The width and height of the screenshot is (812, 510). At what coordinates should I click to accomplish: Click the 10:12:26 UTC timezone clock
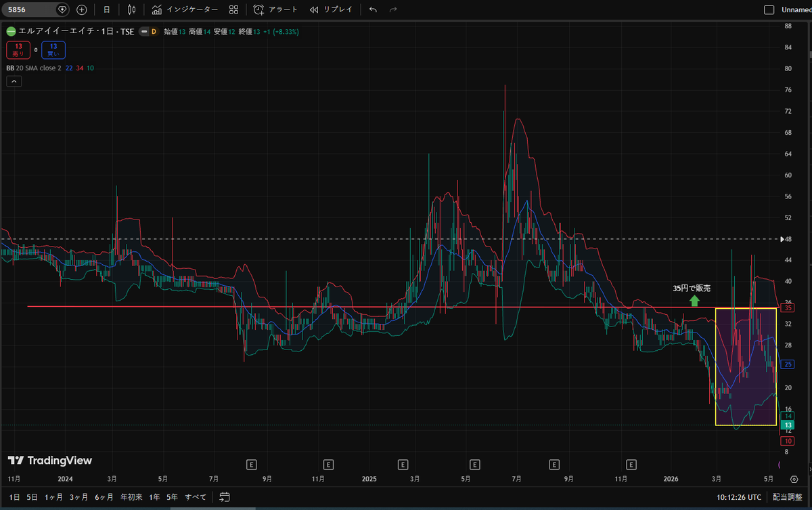pos(739,497)
